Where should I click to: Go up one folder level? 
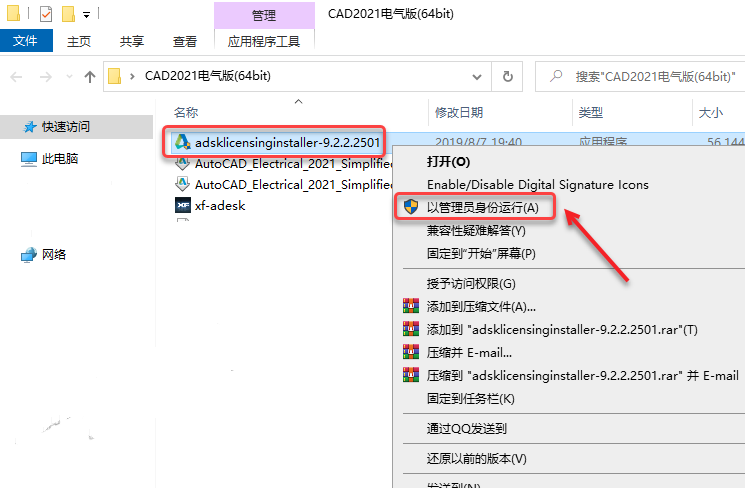(x=90, y=77)
